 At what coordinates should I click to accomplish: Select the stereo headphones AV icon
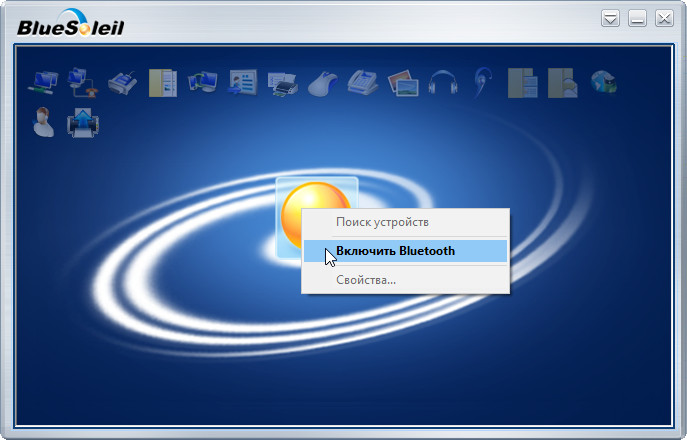click(443, 82)
